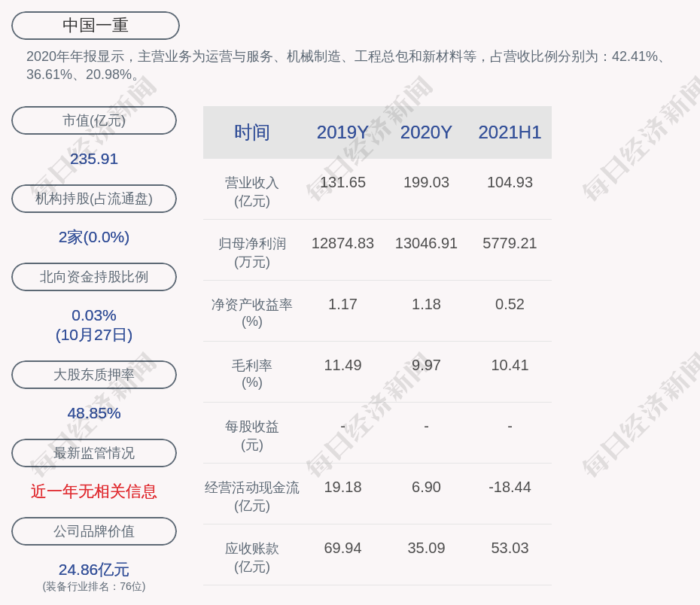Click the 营业收入 row label
Screen dimensions: 700x605
[x=252, y=191]
